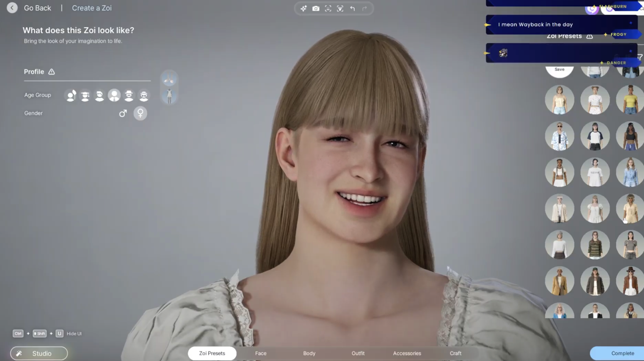This screenshot has height=361, width=644.
Task: Pick the child with balloon age group
Action: coord(71,96)
